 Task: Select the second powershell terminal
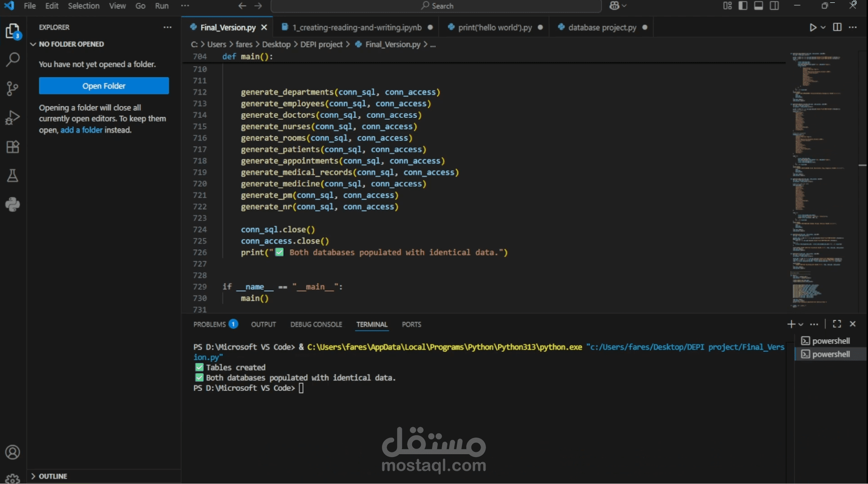coord(831,354)
